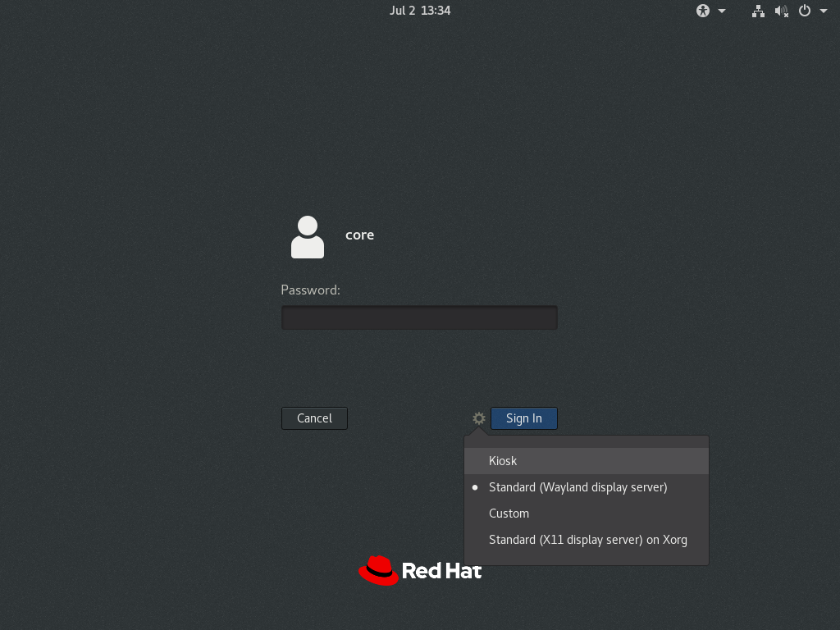
Task: Click the bullet next to Standard Wayland
Action: (475, 487)
